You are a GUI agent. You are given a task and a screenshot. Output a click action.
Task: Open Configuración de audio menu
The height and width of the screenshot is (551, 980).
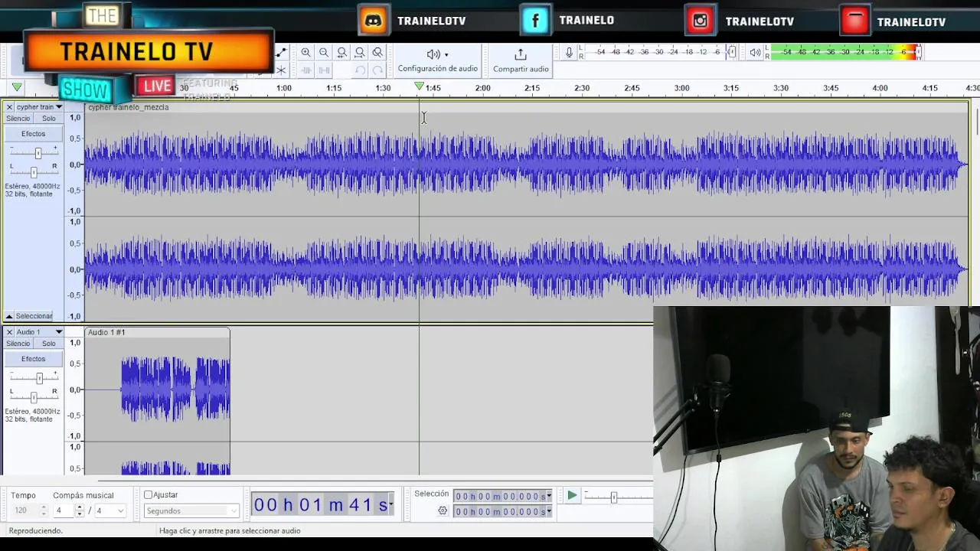point(437,60)
